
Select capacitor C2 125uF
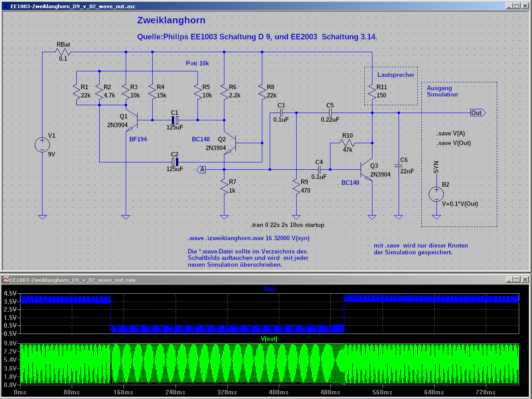pyautogui.click(x=175, y=162)
